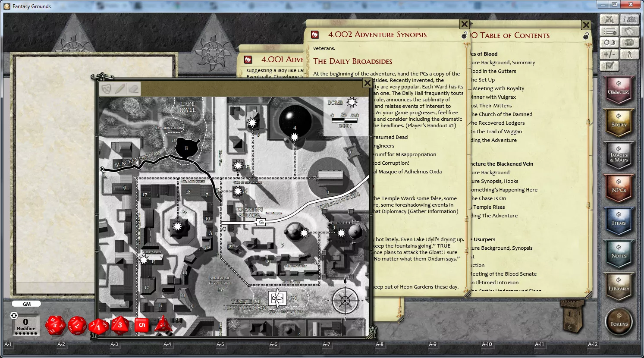Toggle the map mask tool

106,89
